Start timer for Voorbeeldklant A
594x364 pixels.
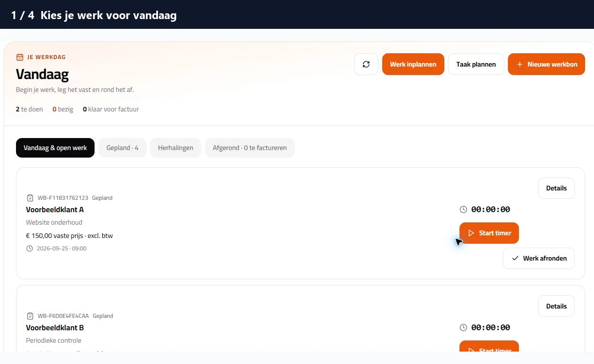489,233
